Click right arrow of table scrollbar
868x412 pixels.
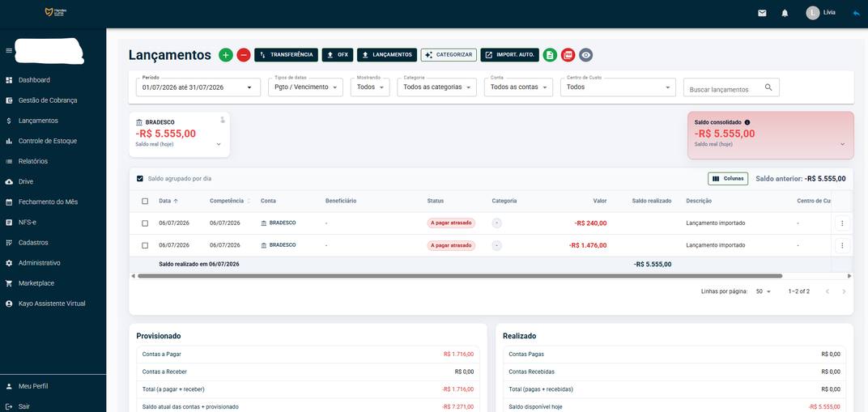(x=849, y=275)
